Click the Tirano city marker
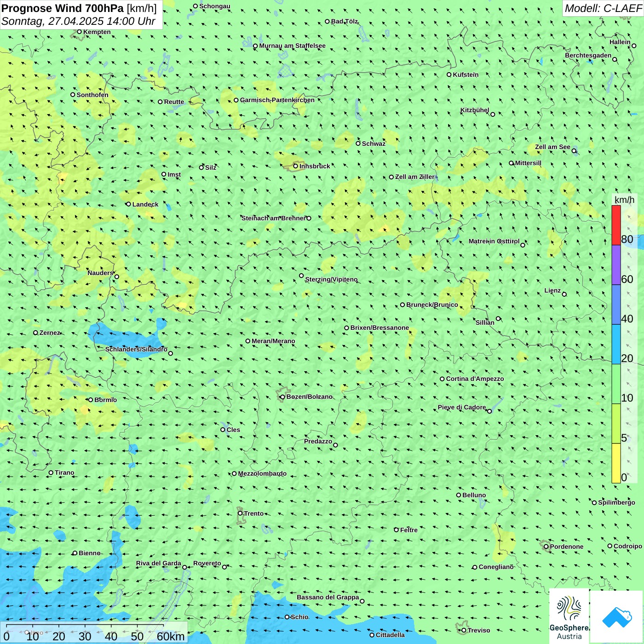The height and width of the screenshot is (644, 644). point(51,472)
